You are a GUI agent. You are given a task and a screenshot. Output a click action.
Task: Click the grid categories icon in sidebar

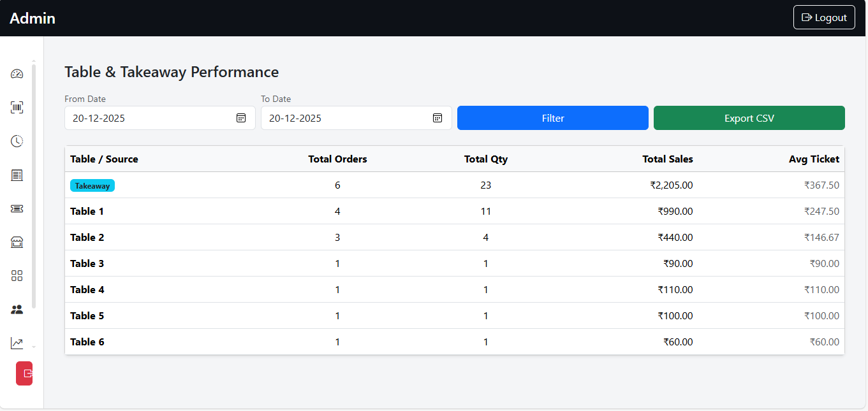[17, 275]
